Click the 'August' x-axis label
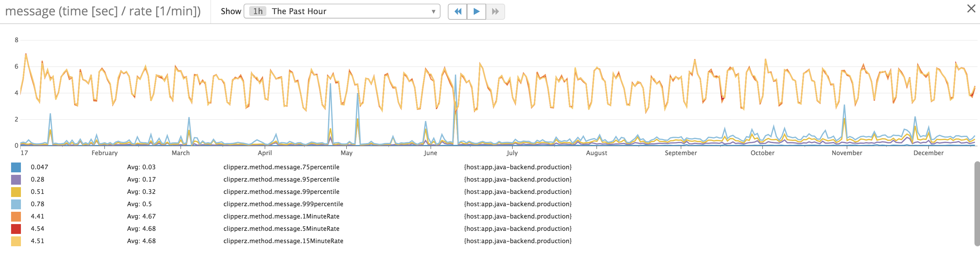Viewport: 980px width, 253px height. 596,153
